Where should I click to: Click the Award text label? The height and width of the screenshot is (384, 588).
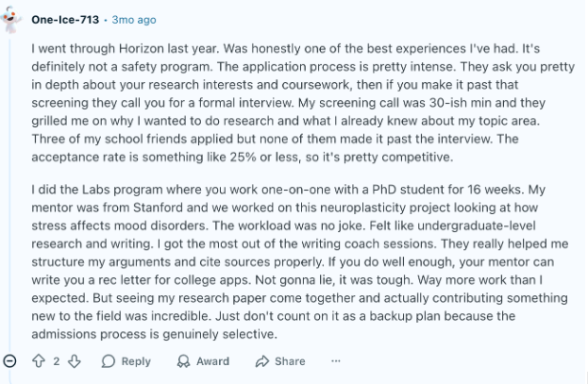tap(212, 361)
